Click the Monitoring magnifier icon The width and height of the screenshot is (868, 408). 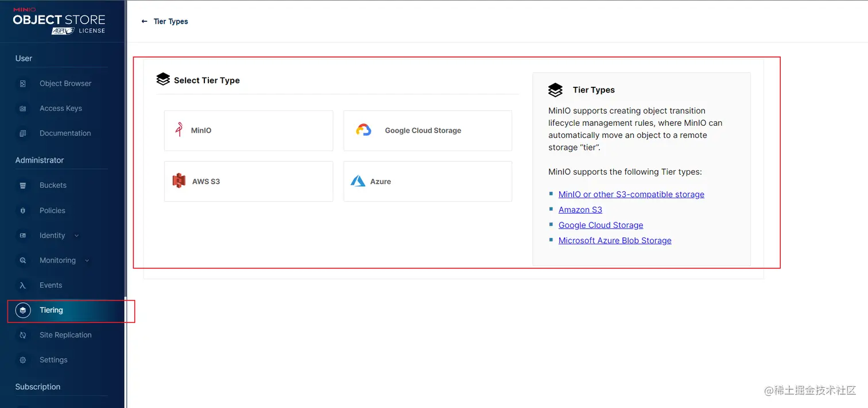click(23, 260)
